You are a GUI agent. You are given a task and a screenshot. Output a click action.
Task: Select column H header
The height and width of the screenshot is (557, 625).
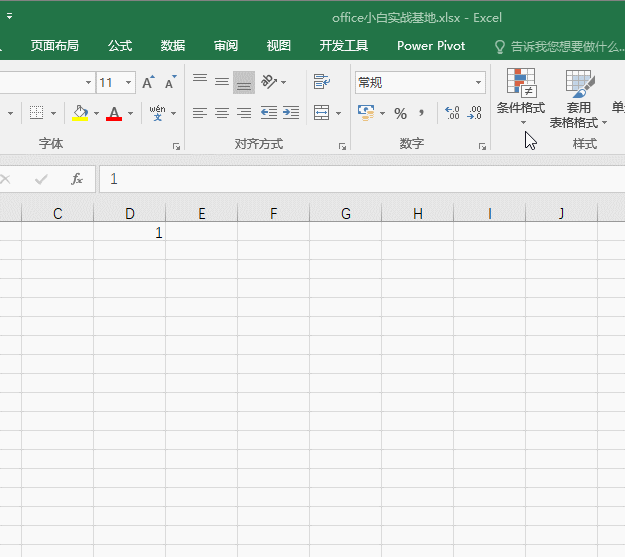coord(417,213)
